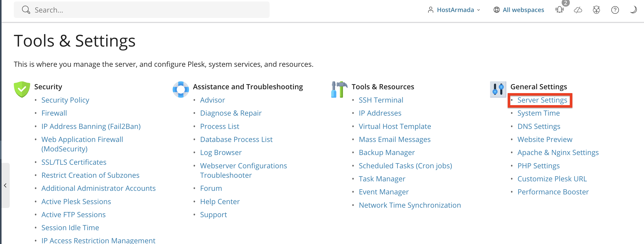
Task: Open Webserver Configurations Troubleshooter
Action: tap(243, 170)
